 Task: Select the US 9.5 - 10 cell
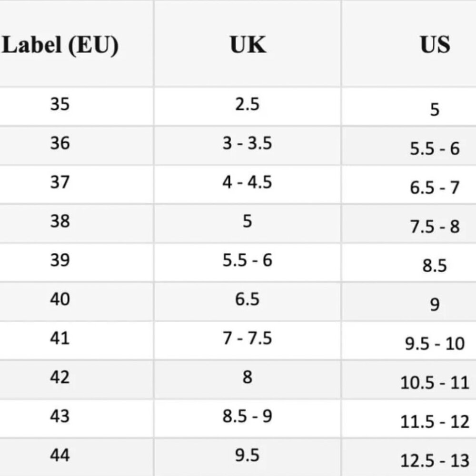409,340
